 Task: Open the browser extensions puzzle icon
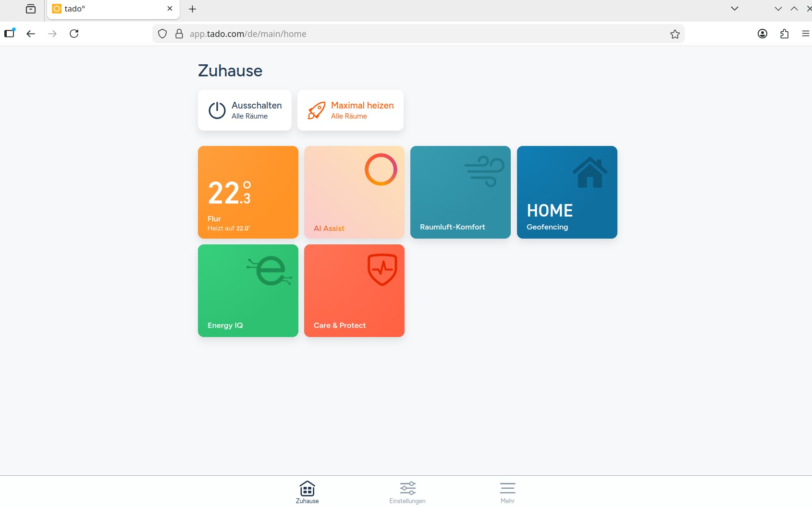point(785,34)
